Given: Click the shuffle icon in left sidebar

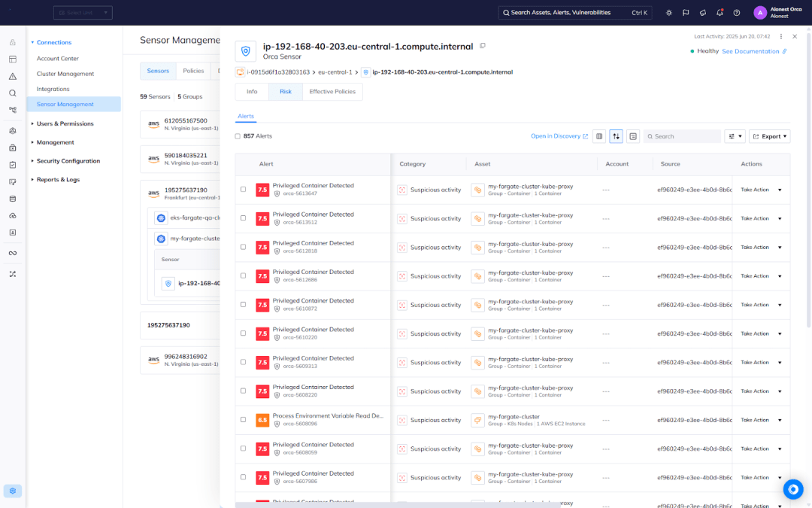Looking at the screenshot, I should [13, 274].
